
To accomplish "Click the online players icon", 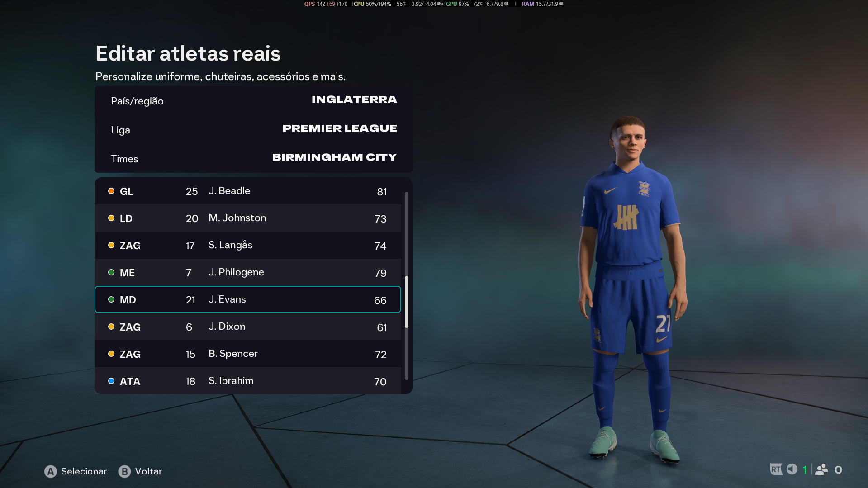I will pyautogui.click(x=821, y=469).
